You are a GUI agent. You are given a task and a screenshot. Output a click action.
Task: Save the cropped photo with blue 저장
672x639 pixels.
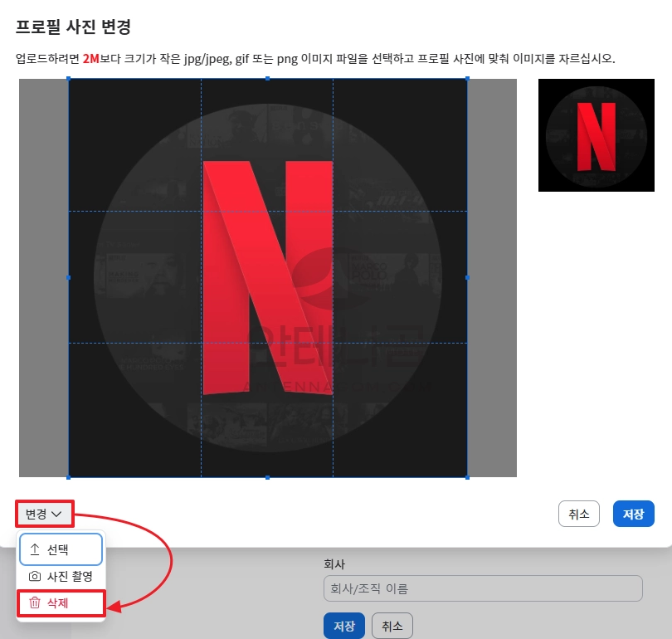[634, 514]
